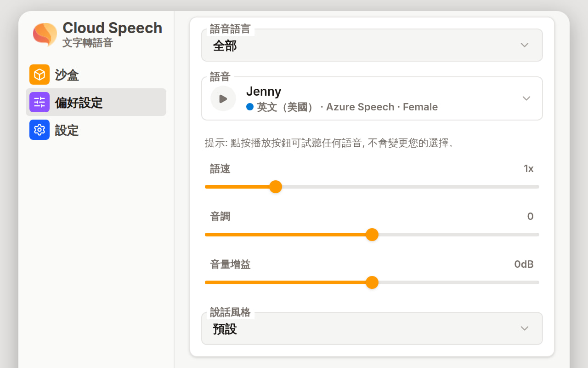Click the 說話風格 chevron arrow

pyautogui.click(x=525, y=328)
